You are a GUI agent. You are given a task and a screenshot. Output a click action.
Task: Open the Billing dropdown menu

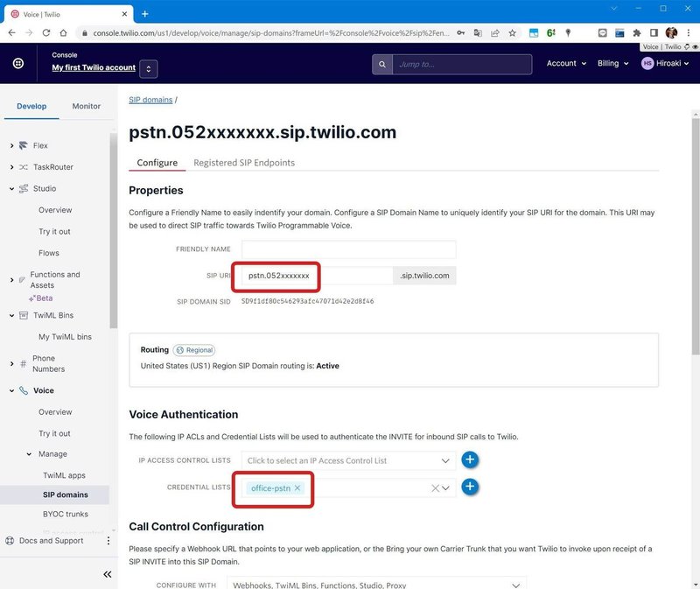point(613,63)
